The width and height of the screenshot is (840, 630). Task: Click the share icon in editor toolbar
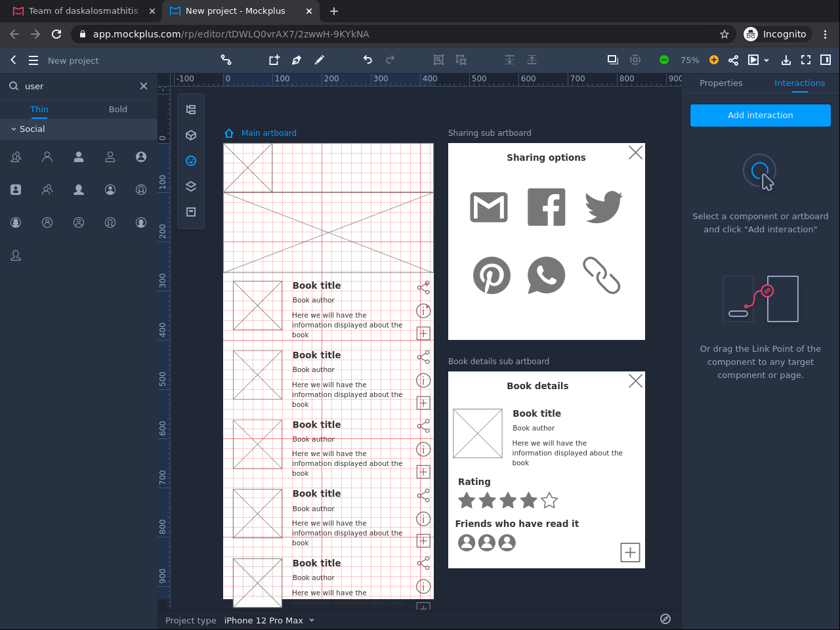coord(734,60)
